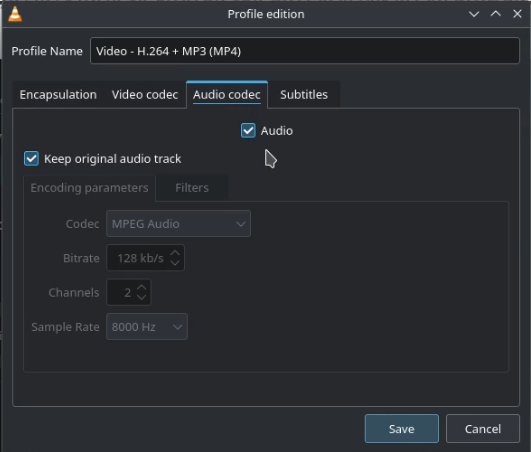Click the Bitrate increase arrow
This screenshot has width=531, height=452.
coord(175,253)
